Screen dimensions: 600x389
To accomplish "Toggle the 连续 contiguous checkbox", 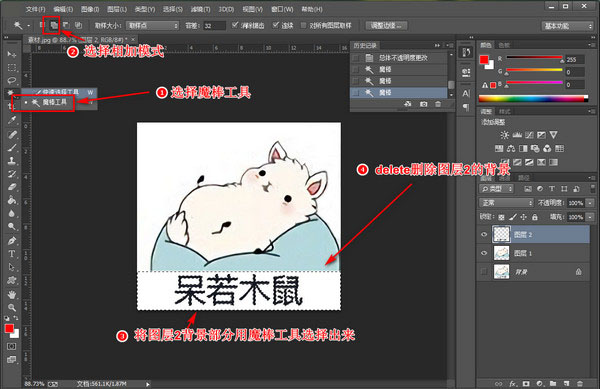I will pos(276,25).
